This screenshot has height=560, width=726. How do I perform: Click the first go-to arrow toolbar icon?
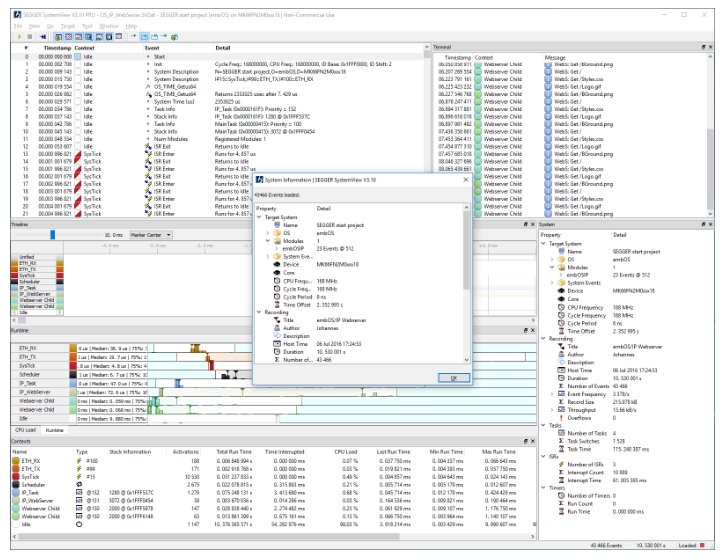pyautogui.click(x=133, y=36)
